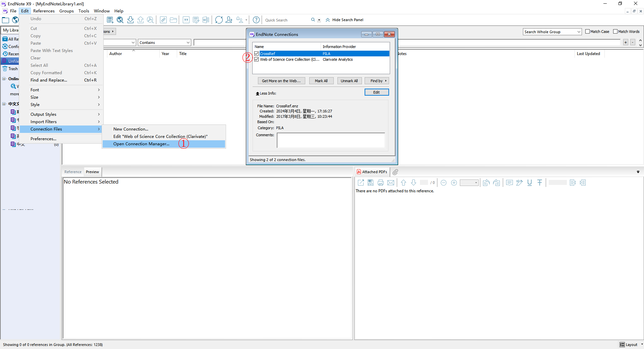Click the Quick Search input field
The height and width of the screenshot is (349, 644).
point(287,20)
